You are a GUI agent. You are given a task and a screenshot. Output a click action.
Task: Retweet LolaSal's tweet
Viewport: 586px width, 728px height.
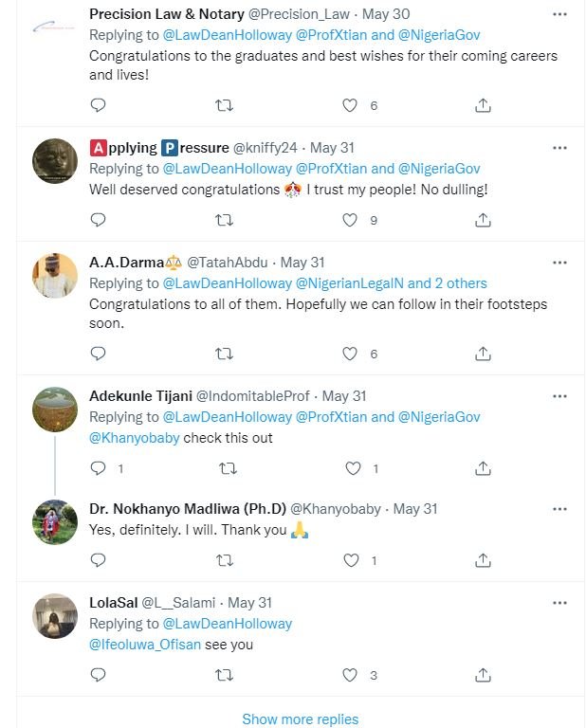tap(225, 675)
